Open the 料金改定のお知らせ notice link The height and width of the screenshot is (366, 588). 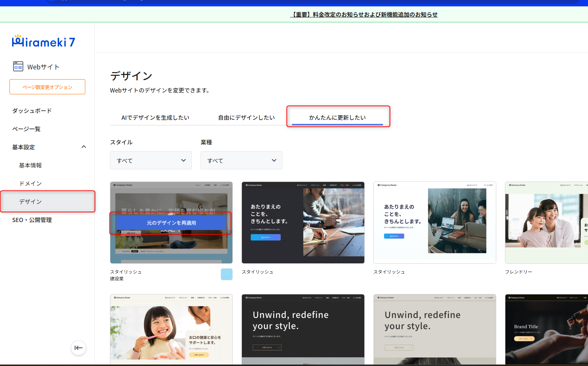coord(364,14)
